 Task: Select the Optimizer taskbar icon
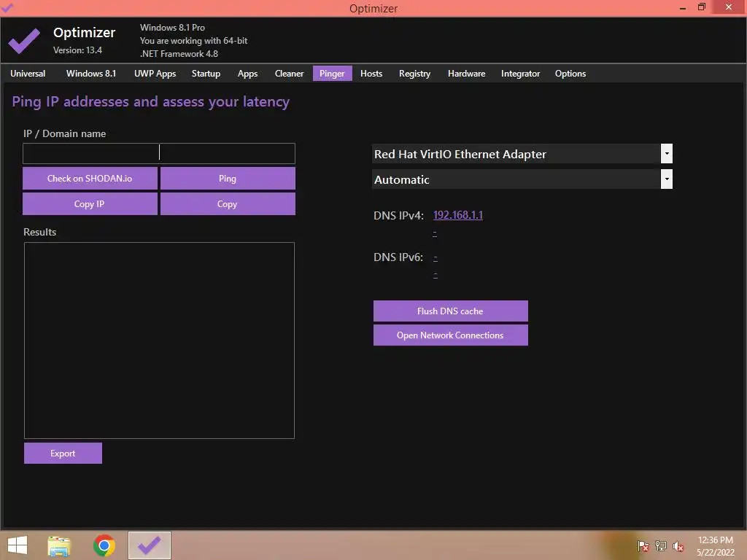coord(149,545)
